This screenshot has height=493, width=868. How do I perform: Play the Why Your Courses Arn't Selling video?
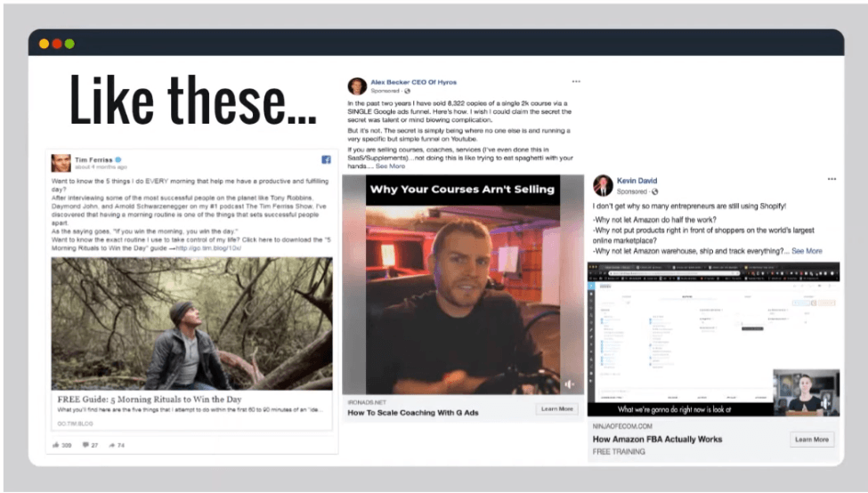pos(463,285)
